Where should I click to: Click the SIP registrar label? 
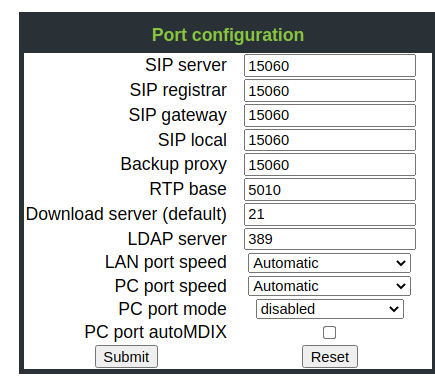[x=178, y=90]
